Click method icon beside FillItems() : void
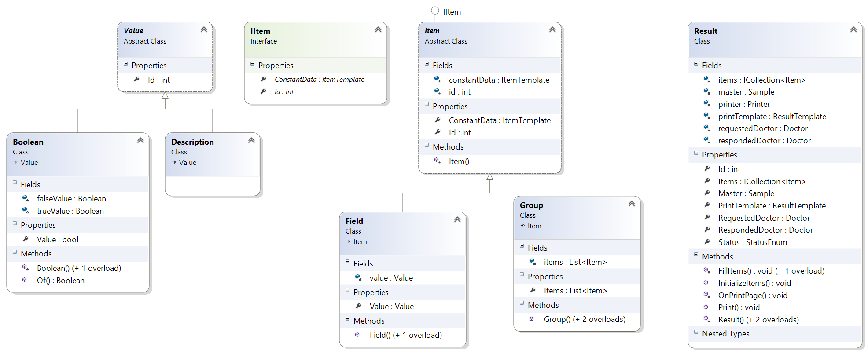Viewport: 868px width, 354px height. coord(707,270)
